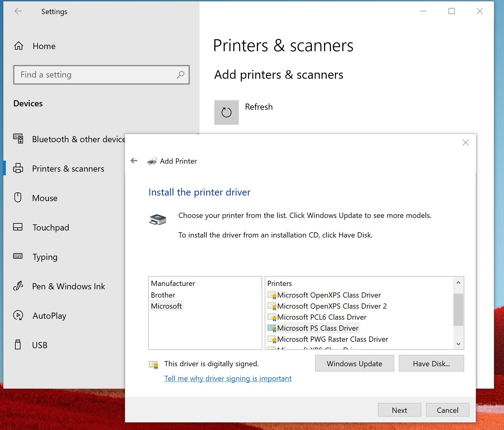Click the Refresh icon button
The height and width of the screenshot is (430, 504).
(x=227, y=112)
